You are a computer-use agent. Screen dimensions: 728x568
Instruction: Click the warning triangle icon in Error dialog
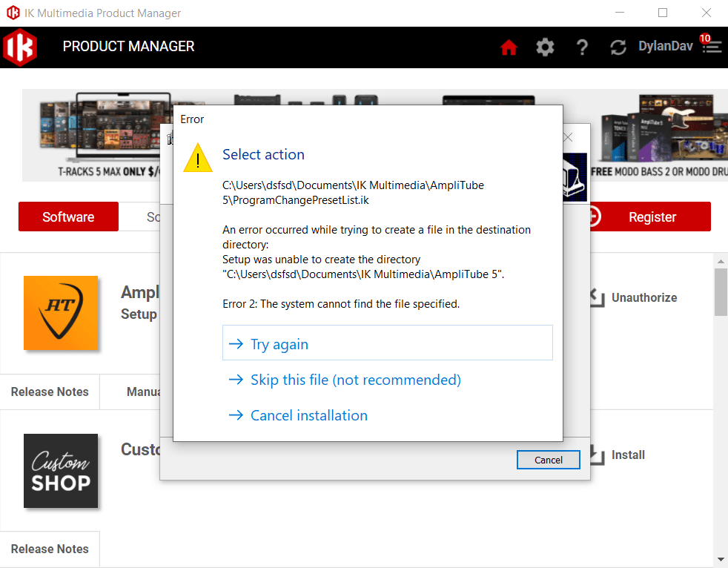(198, 159)
